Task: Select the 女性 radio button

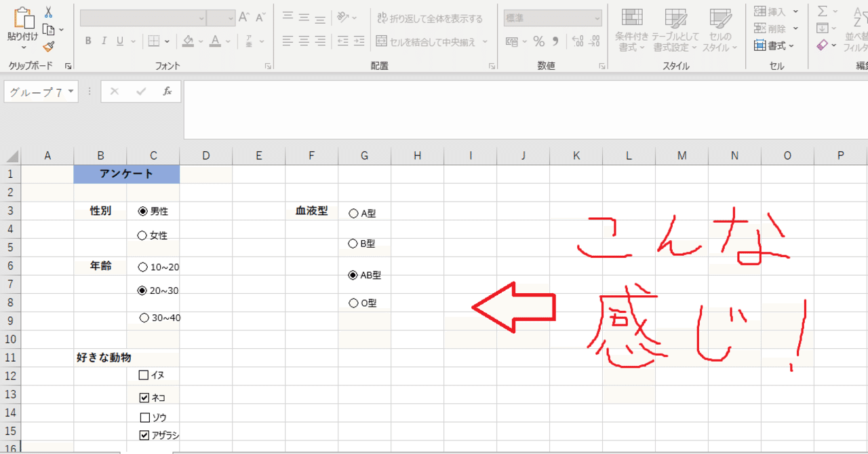Action: tap(142, 235)
